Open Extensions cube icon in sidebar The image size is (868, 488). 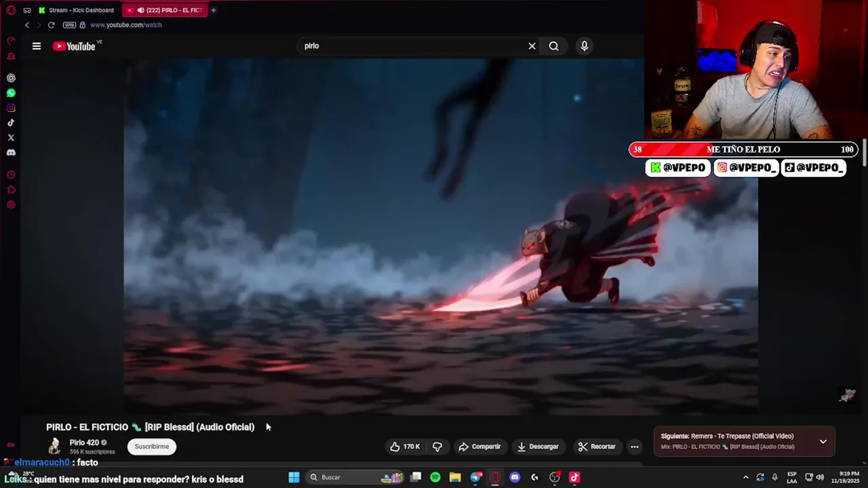[11, 190]
